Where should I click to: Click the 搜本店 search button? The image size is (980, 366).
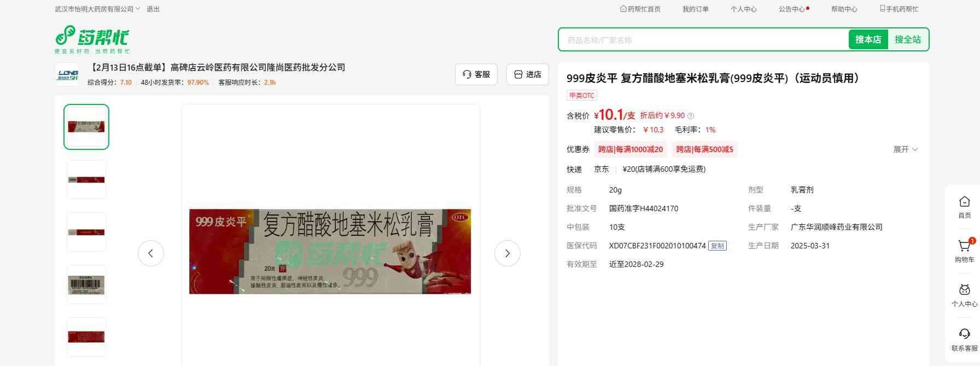[x=868, y=39]
